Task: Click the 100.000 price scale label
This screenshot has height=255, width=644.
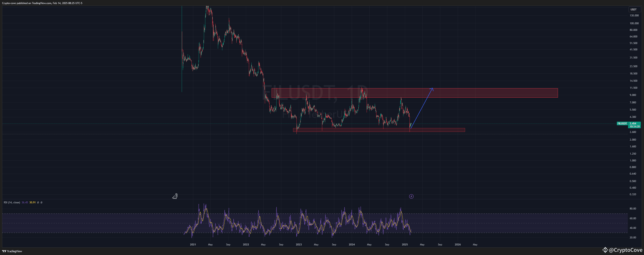Action: pyautogui.click(x=634, y=23)
